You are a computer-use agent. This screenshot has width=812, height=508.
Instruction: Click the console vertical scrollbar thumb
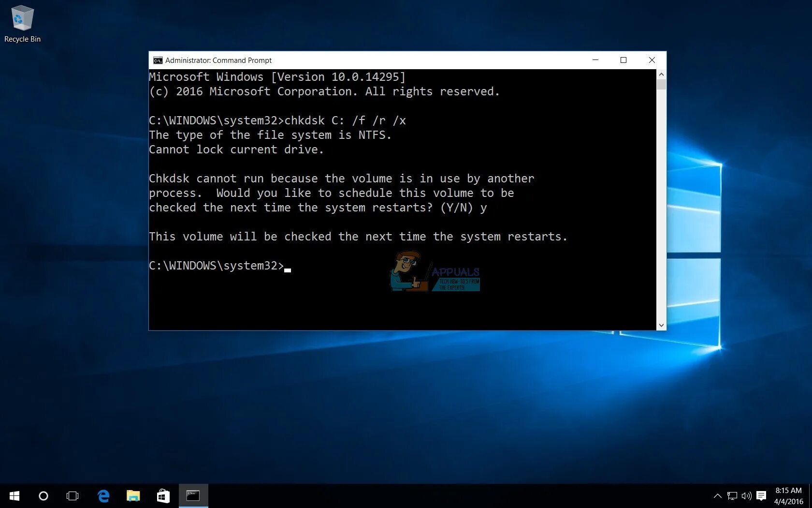661,85
